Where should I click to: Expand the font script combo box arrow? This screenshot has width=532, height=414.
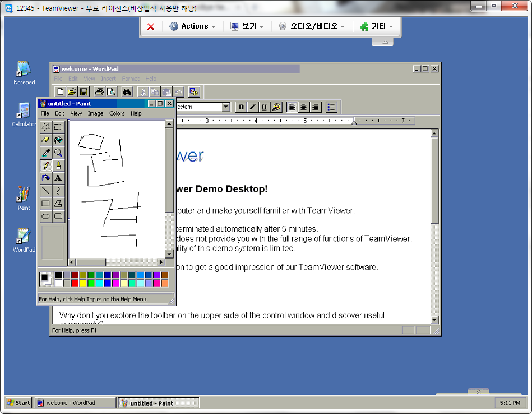[x=226, y=107]
